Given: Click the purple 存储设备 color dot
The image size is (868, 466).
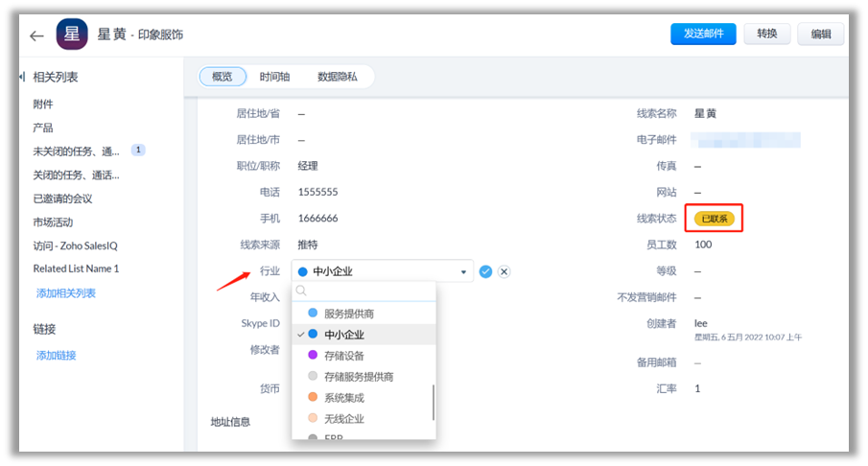Looking at the screenshot, I should (x=313, y=356).
